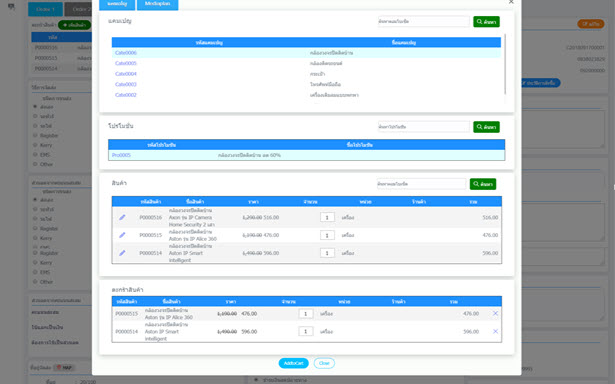The height and width of the screenshot is (384, 615).
Task: Click the search button in the campaign section
Action: [486, 22]
